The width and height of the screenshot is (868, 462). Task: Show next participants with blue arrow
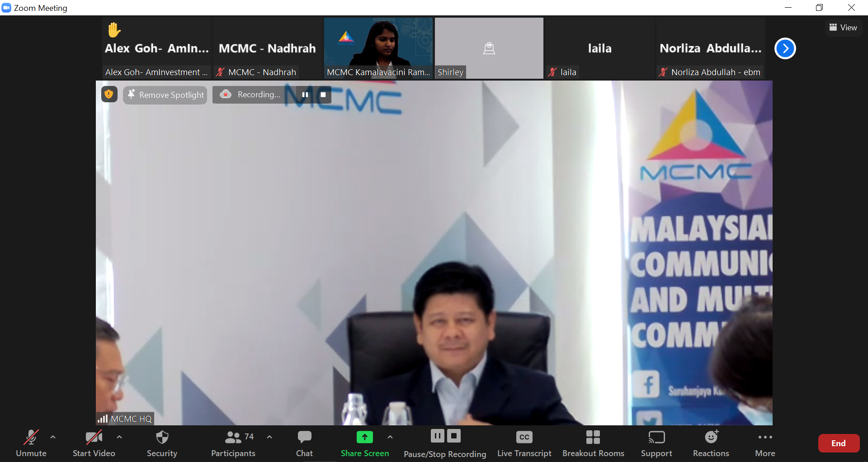[785, 48]
